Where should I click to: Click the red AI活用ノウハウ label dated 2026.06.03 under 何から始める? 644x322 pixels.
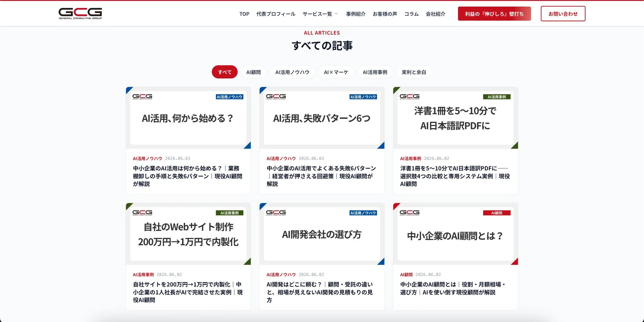(x=148, y=159)
